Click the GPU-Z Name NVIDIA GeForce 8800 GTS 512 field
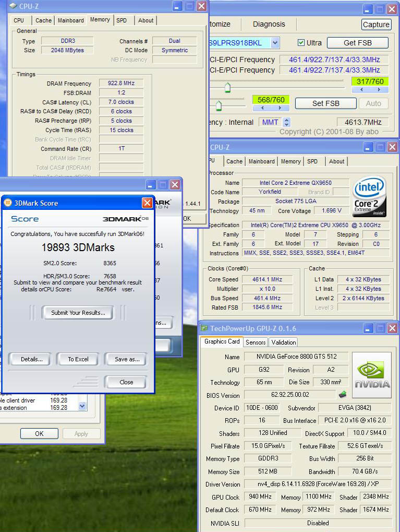The height and width of the screenshot is (532, 400). [296, 356]
